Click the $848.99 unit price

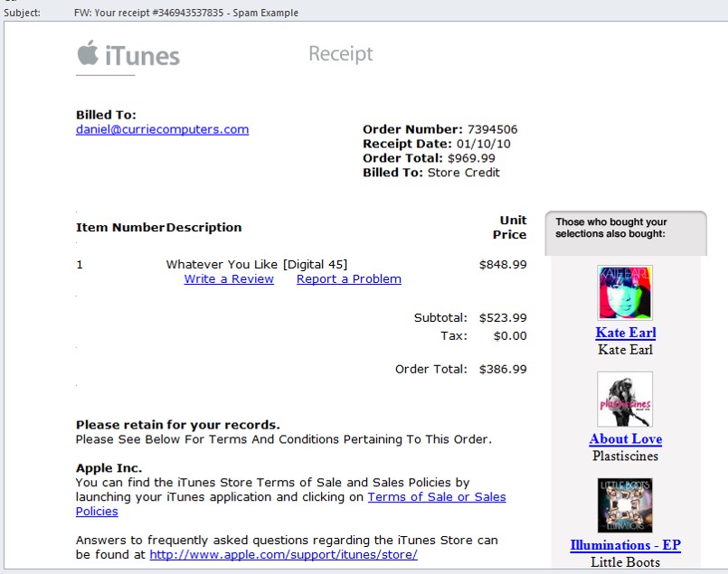click(503, 265)
